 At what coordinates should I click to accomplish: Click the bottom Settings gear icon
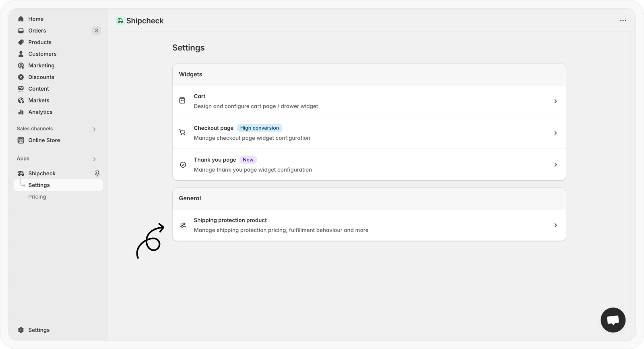(x=21, y=330)
